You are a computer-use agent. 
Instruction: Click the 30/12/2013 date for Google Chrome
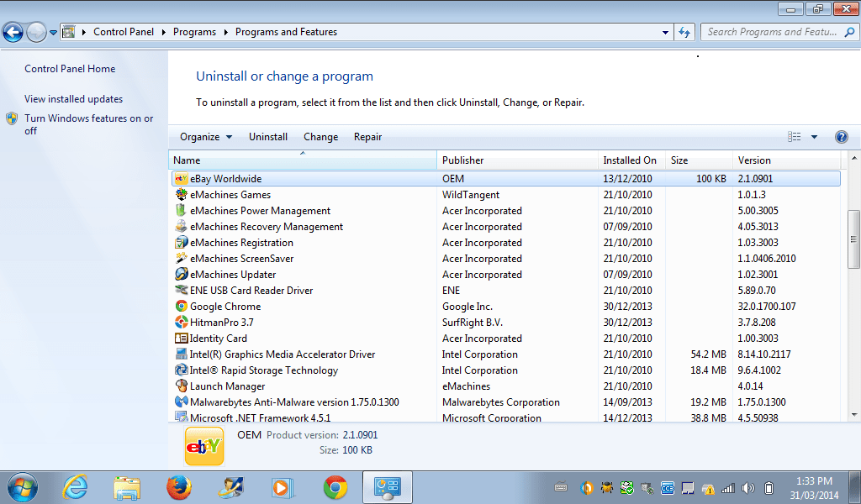627,307
